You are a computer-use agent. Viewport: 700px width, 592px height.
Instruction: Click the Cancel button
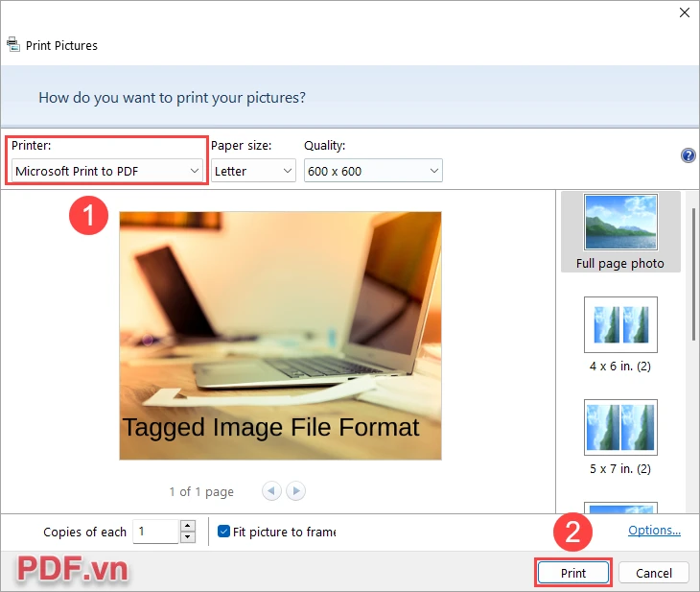click(654, 573)
